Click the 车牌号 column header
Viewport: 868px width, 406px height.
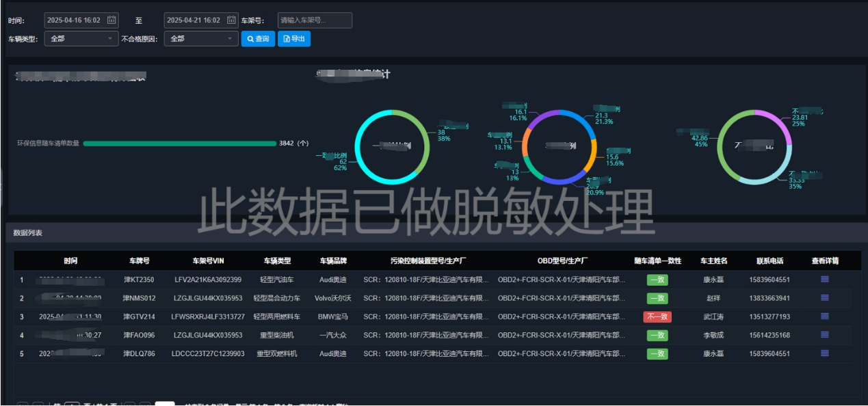(139, 260)
